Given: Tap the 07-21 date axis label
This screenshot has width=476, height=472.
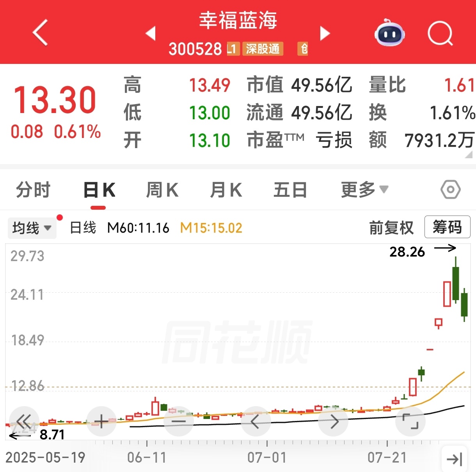Looking at the screenshot, I should point(387,457).
